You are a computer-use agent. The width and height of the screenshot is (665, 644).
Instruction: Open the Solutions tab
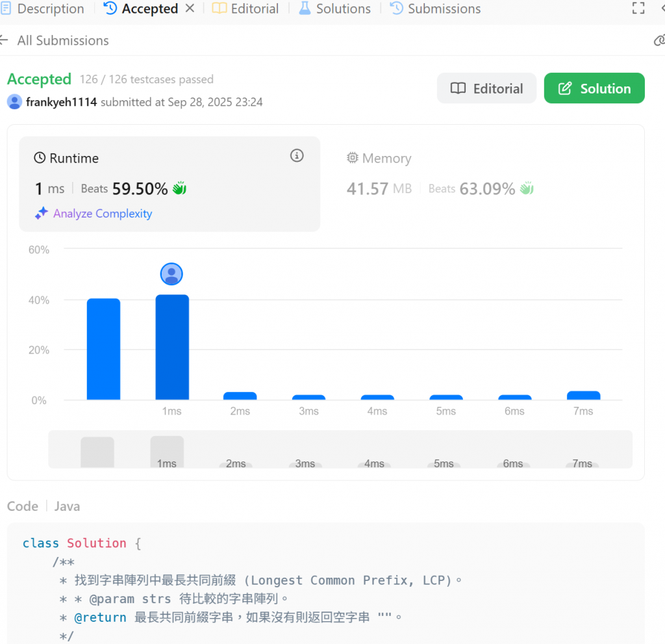point(334,8)
